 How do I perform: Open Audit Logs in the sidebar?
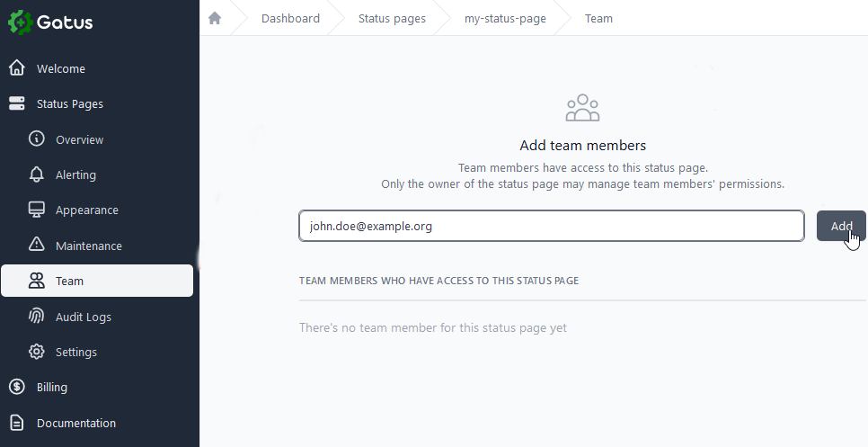[x=84, y=317]
